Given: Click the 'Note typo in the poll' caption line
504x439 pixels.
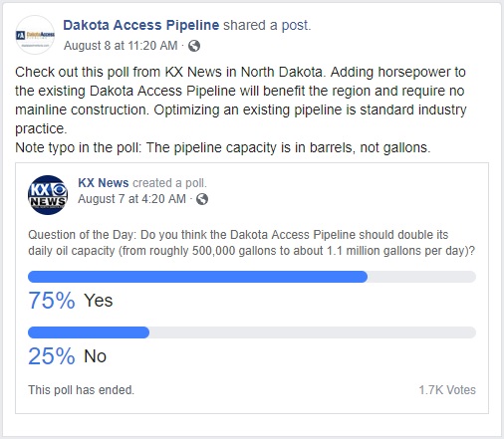Looking at the screenshot, I should coord(223,147).
